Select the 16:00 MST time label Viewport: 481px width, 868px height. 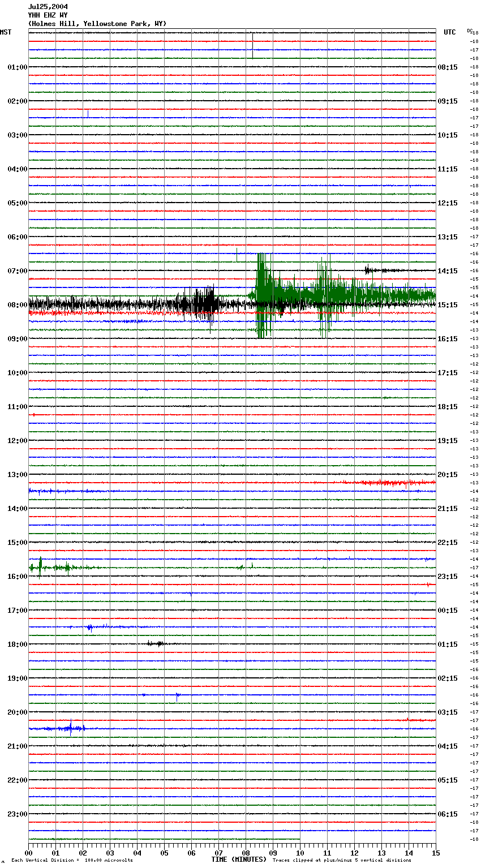[18, 577]
